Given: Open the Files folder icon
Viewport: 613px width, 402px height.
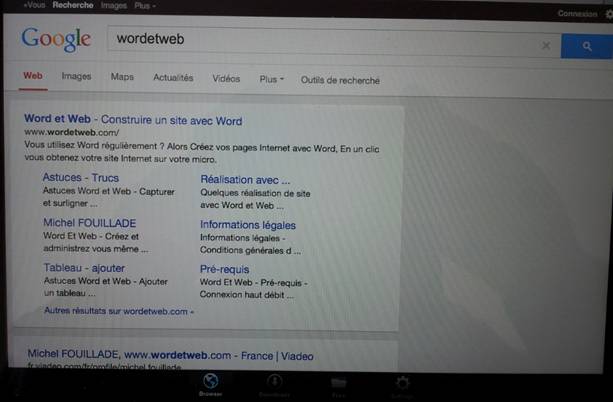Looking at the screenshot, I should coord(339,383).
